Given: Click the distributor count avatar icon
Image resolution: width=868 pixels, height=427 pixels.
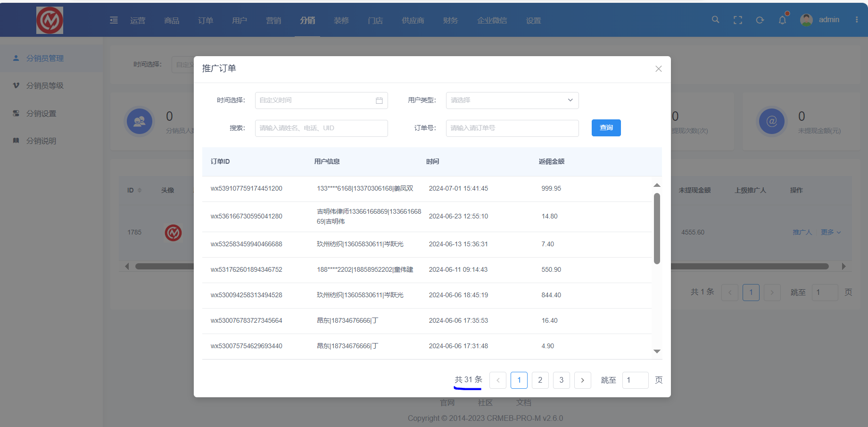Looking at the screenshot, I should [140, 121].
